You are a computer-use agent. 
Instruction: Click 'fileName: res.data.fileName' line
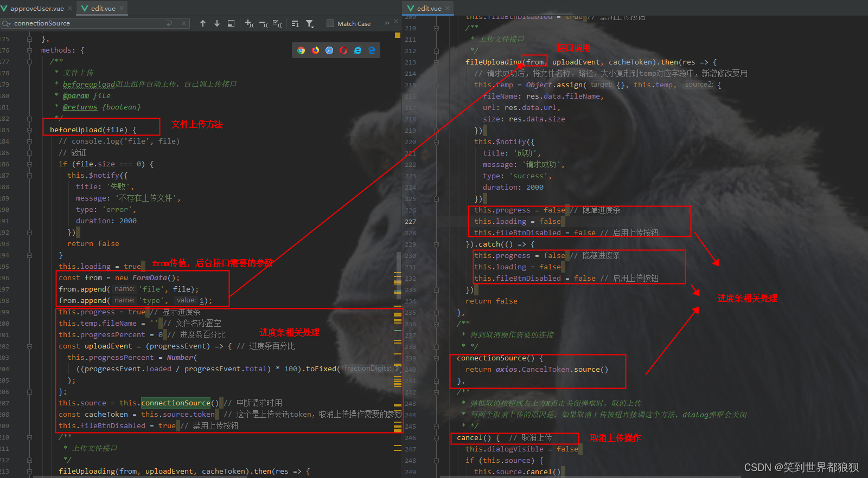pyautogui.click(x=544, y=96)
